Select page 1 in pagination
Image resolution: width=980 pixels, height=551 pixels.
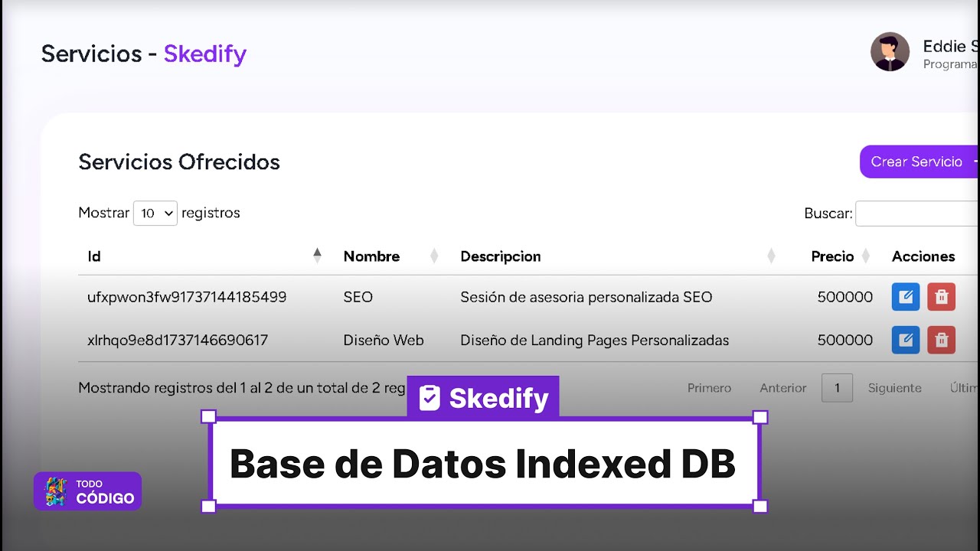(837, 388)
